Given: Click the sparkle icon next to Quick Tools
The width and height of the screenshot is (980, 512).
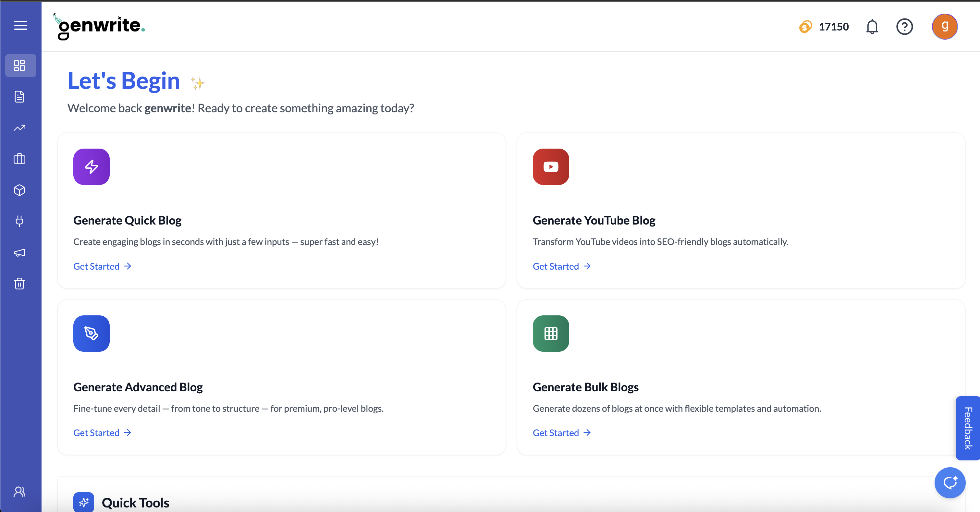Looking at the screenshot, I should pos(84,502).
